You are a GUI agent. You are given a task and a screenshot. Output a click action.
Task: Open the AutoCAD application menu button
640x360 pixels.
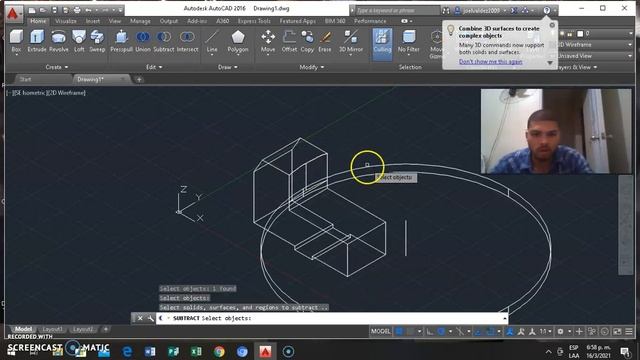[x=13, y=13]
